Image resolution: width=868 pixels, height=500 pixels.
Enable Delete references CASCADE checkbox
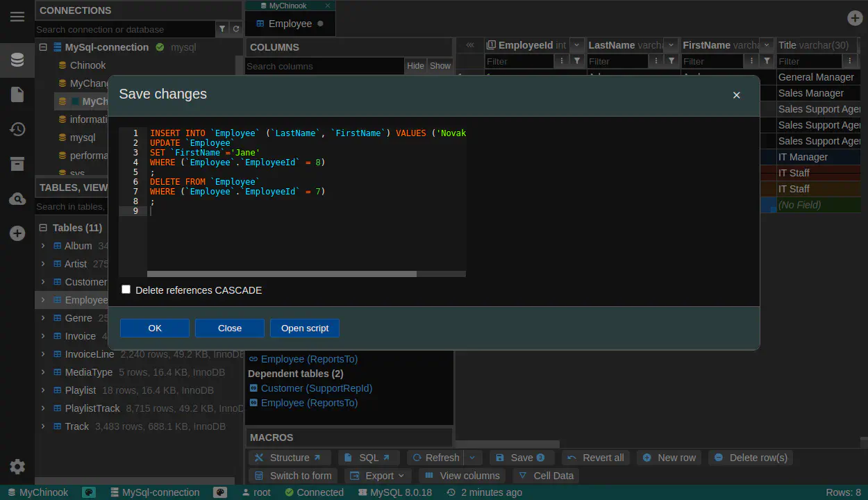tap(126, 290)
